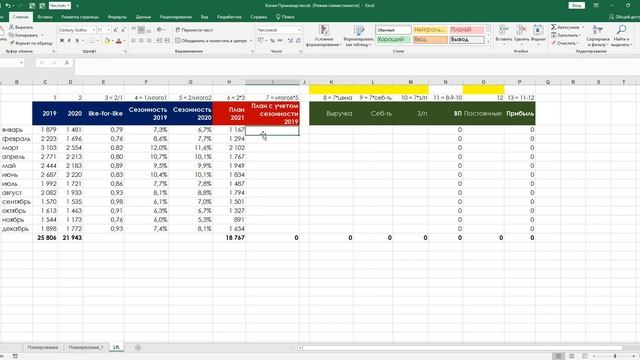The height and width of the screenshot is (360, 640).
Task: Click the text orientation icon
Action: coord(160,30)
